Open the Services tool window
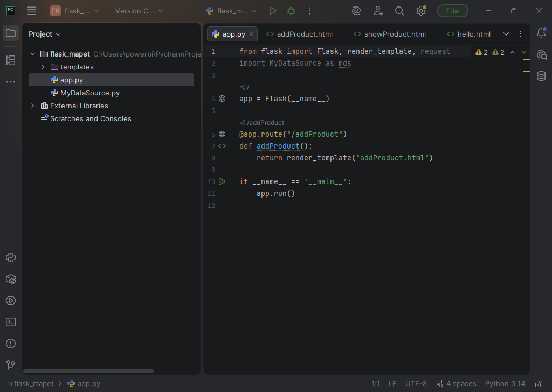Image resolution: width=552 pixels, height=392 pixels. (11, 300)
